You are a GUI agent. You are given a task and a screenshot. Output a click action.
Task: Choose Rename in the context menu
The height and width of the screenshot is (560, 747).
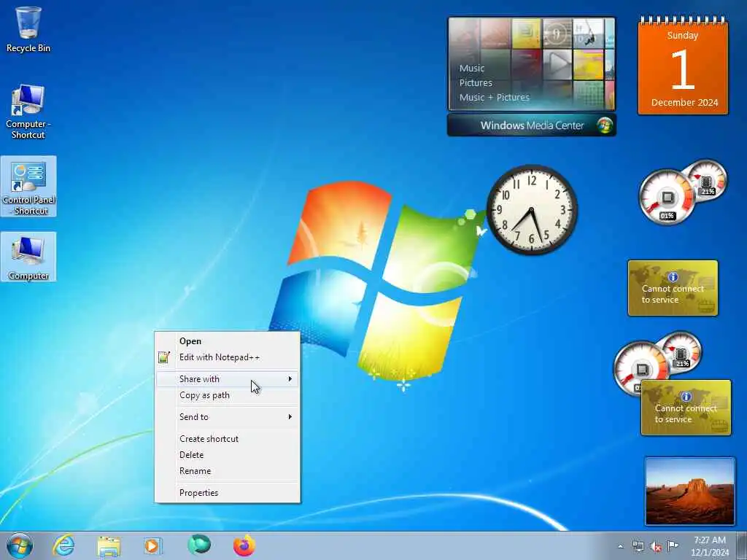228,471
